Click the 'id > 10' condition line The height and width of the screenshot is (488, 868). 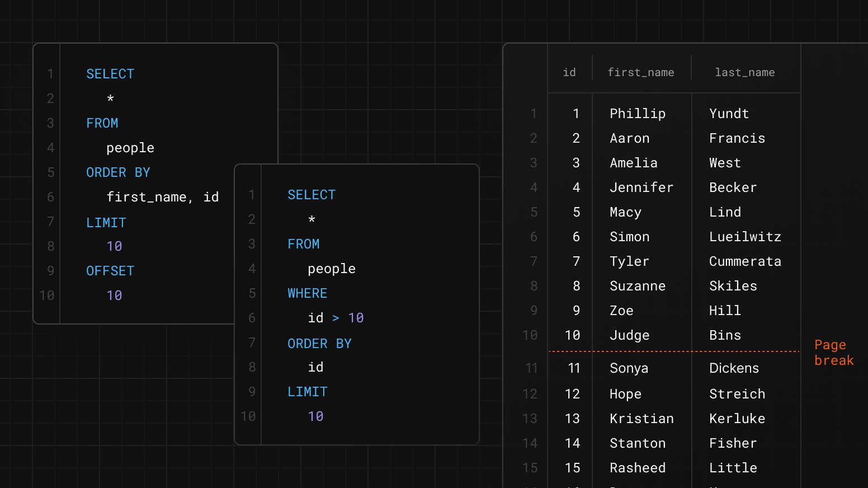pos(336,318)
